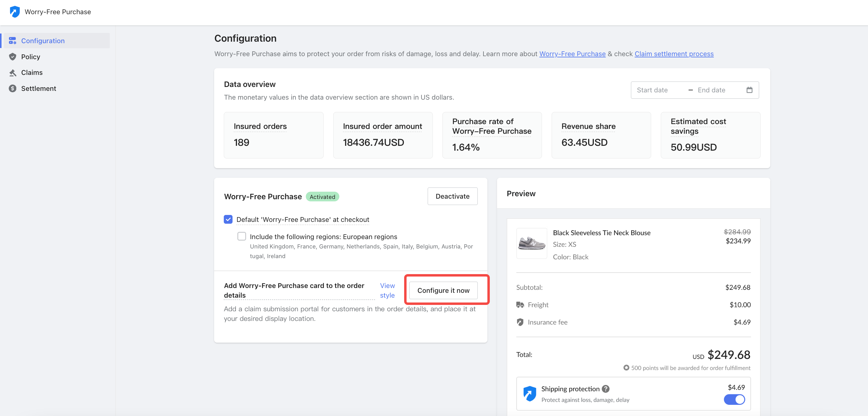Open the View style link
Image resolution: width=868 pixels, height=416 pixels.
coord(387,290)
